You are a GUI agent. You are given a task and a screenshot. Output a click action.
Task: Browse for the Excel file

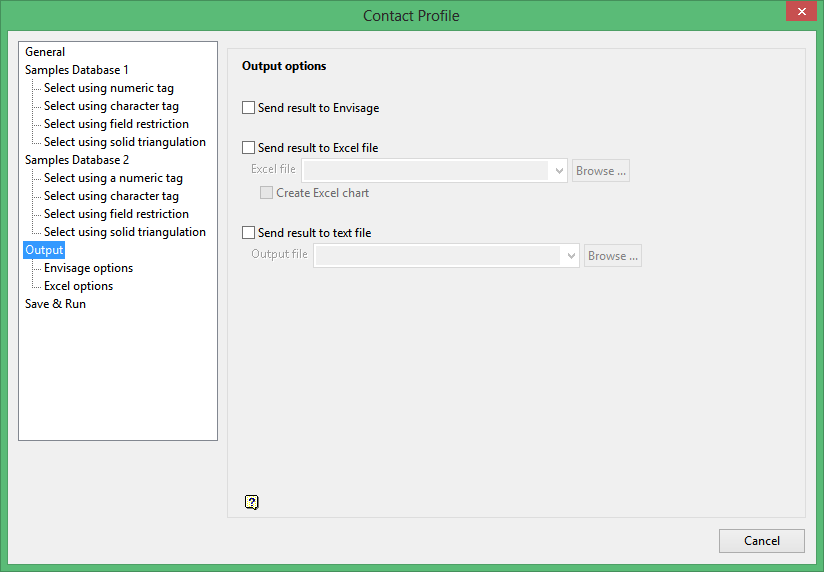click(601, 171)
